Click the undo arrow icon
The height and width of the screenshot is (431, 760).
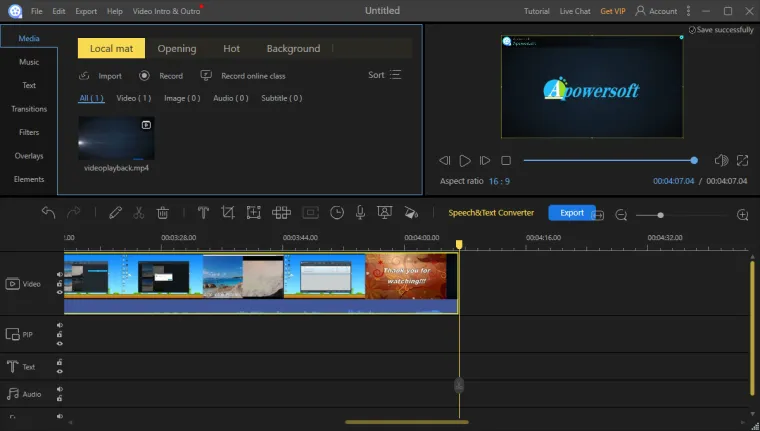click(48, 213)
